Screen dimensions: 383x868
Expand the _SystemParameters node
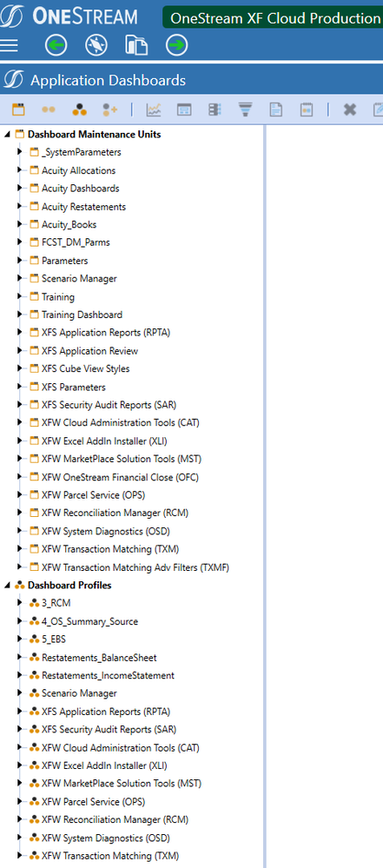tap(20, 152)
